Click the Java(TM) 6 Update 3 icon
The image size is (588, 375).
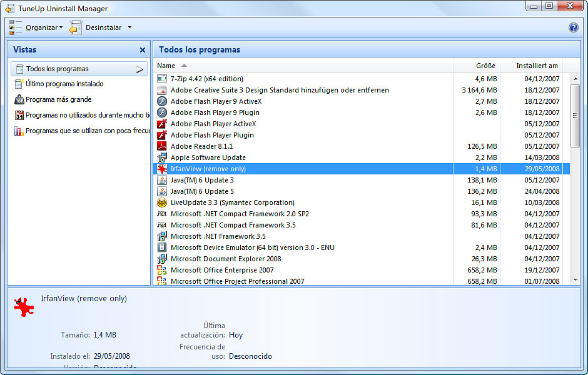[162, 180]
